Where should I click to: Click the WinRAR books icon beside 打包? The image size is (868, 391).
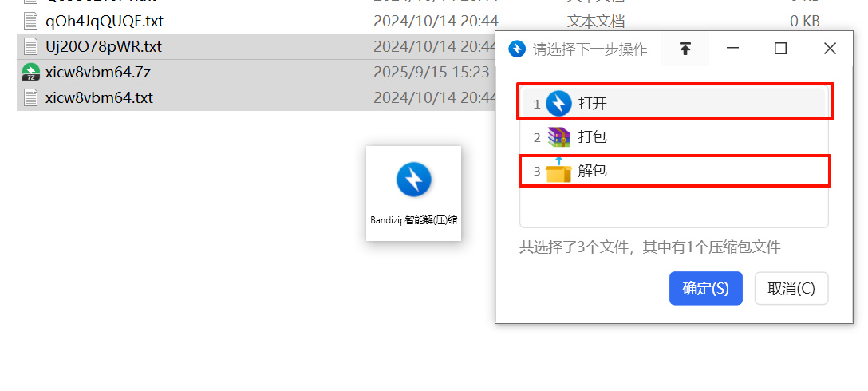(x=558, y=136)
